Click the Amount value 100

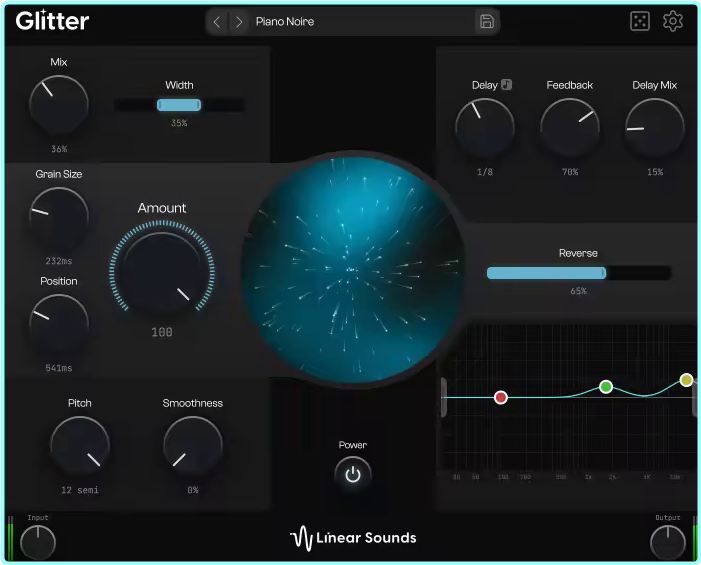click(162, 332)
